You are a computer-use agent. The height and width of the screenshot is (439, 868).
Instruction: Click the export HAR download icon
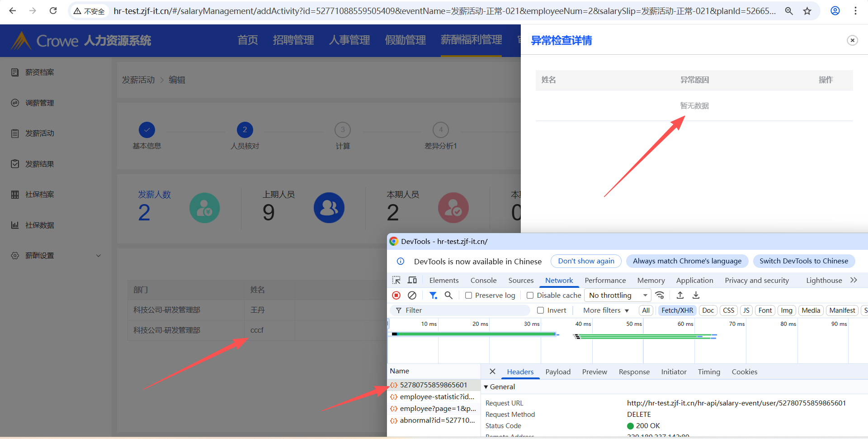696,295
